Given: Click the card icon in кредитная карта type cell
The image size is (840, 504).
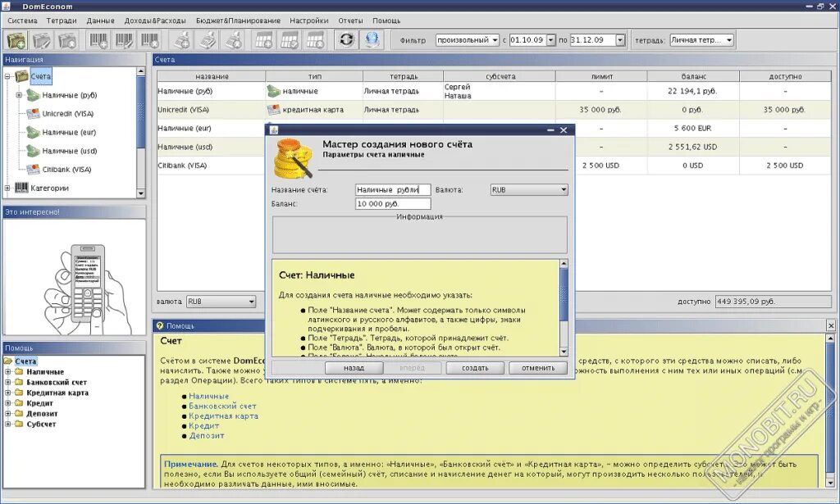Looking at the screenshot, I should pos(274,110).
